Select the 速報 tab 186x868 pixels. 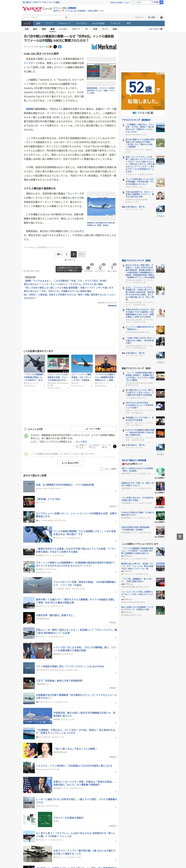38,24
